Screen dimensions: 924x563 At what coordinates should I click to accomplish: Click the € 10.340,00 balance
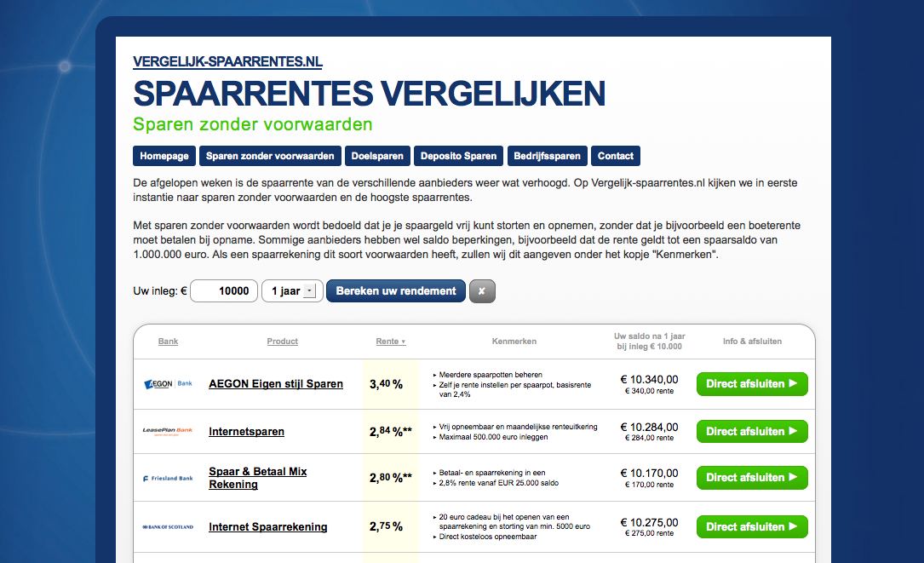(650, 380)
